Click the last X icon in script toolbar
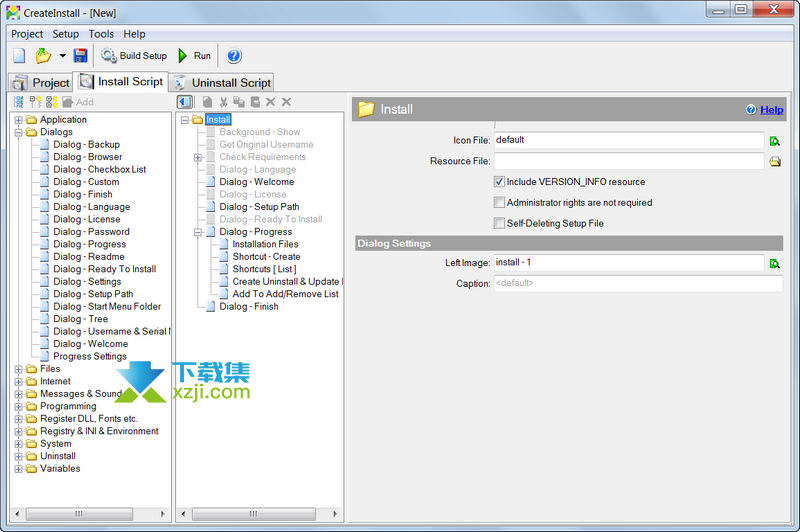800x532 pixels. pyautogui.click(x=287, y=102)
